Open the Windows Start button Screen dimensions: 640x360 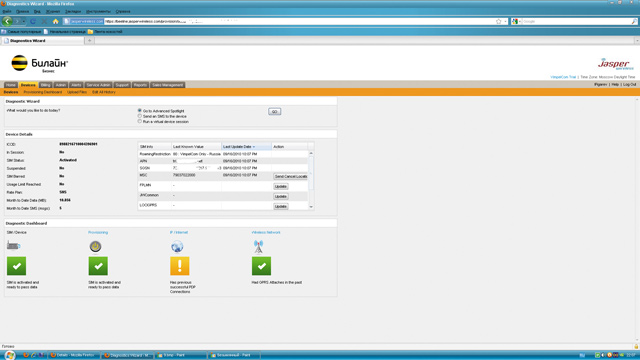coord(9,355)
